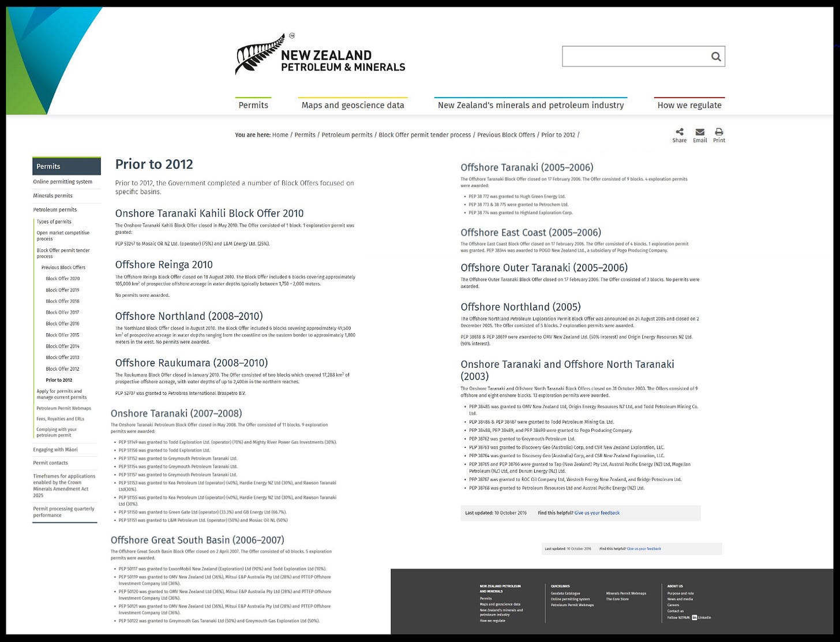Viewport: 840px width, 642px height.
Task: Select Block Offer 2014 in the sidebar
Action: click(62, 346)
